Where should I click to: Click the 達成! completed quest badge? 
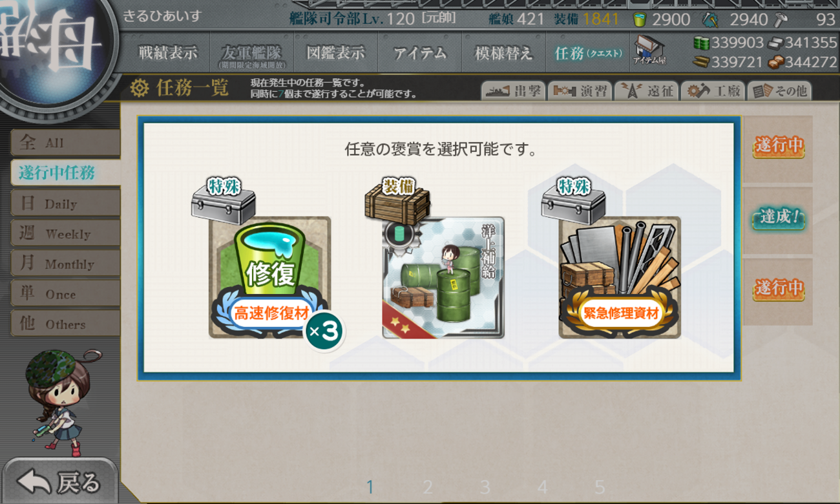(778, 217)
